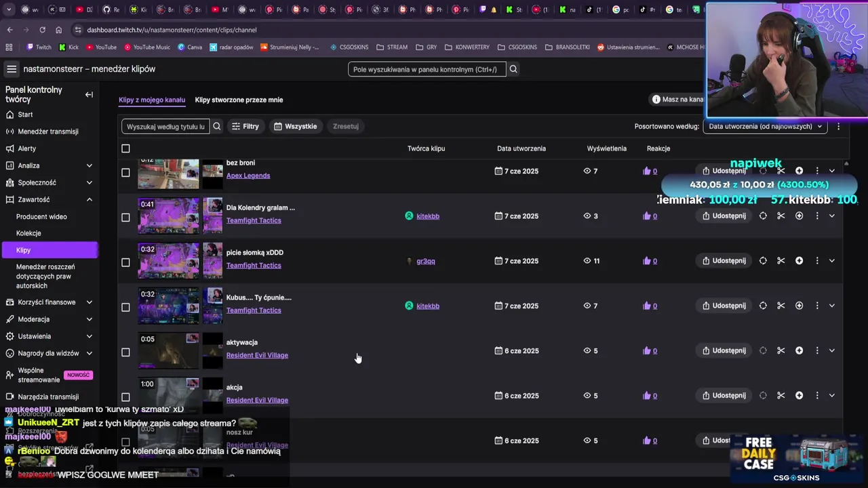Open kitekbb creator link on Dla Kolendry row
The height and width of the screenshot is (488, 868).
click(428, 216)
